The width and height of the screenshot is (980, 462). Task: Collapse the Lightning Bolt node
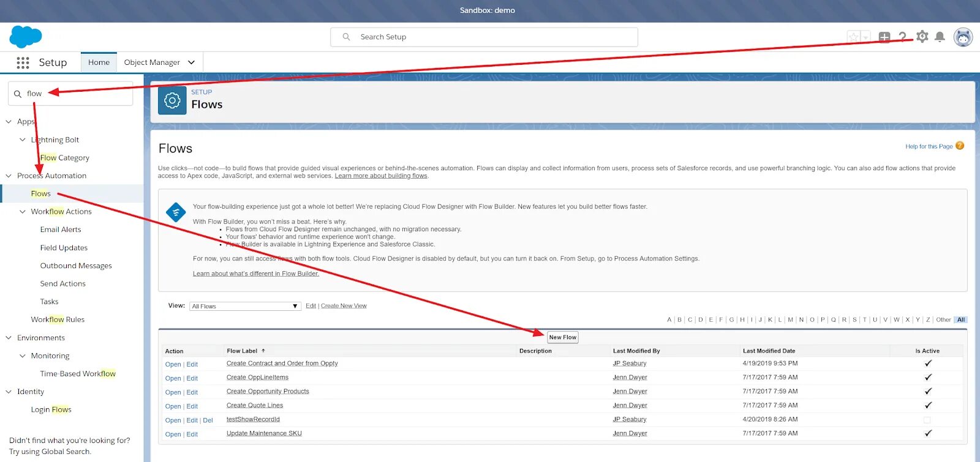click(23, 140)
